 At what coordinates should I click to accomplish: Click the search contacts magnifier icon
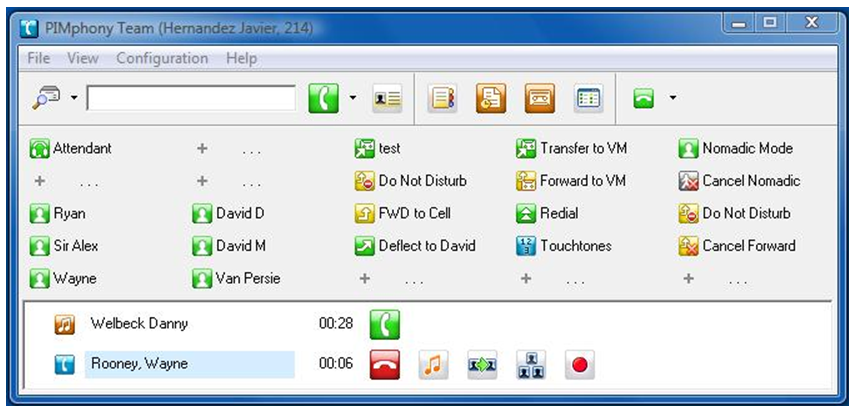(46, 98)
